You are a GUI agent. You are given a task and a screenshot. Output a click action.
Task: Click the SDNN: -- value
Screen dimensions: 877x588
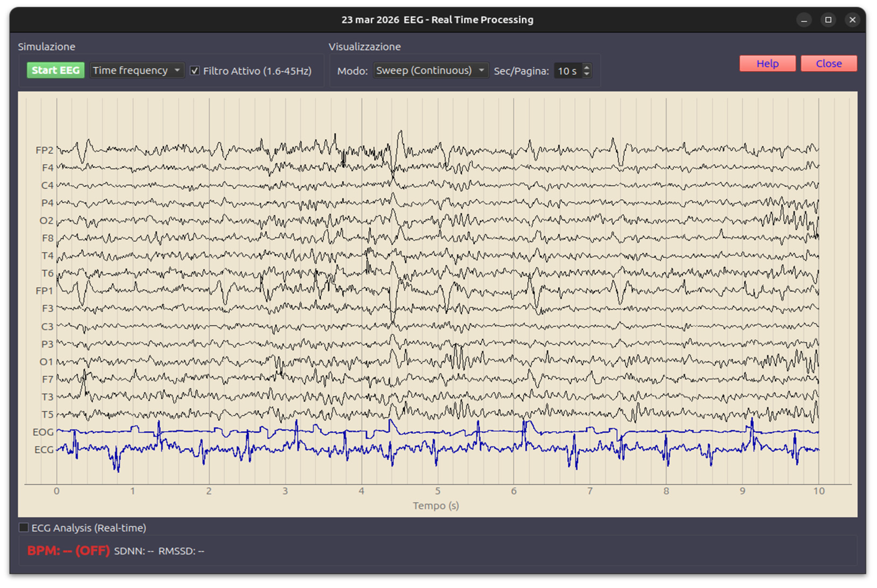(x=134, y=551)
